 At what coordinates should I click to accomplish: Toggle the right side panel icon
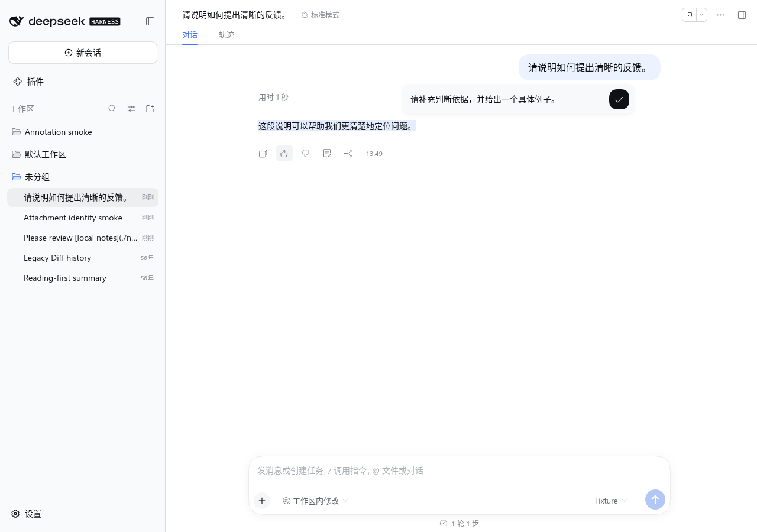742,15
